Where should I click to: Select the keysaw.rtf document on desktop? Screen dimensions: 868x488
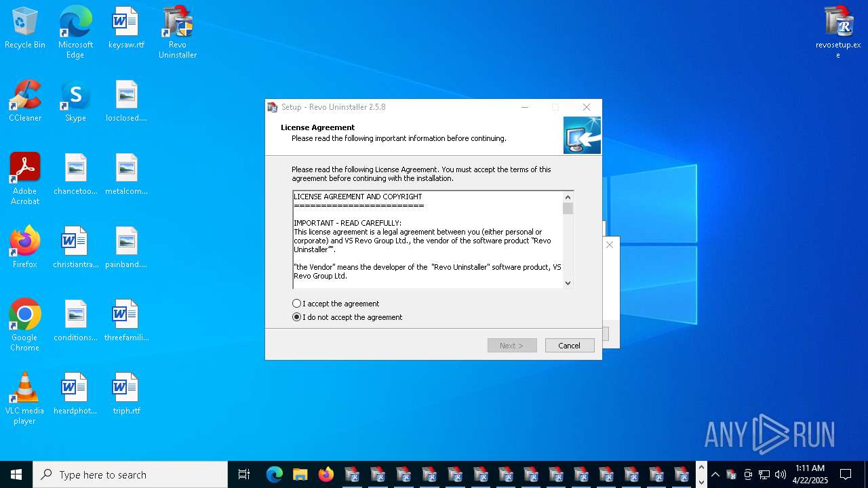(x=126, y=28)
